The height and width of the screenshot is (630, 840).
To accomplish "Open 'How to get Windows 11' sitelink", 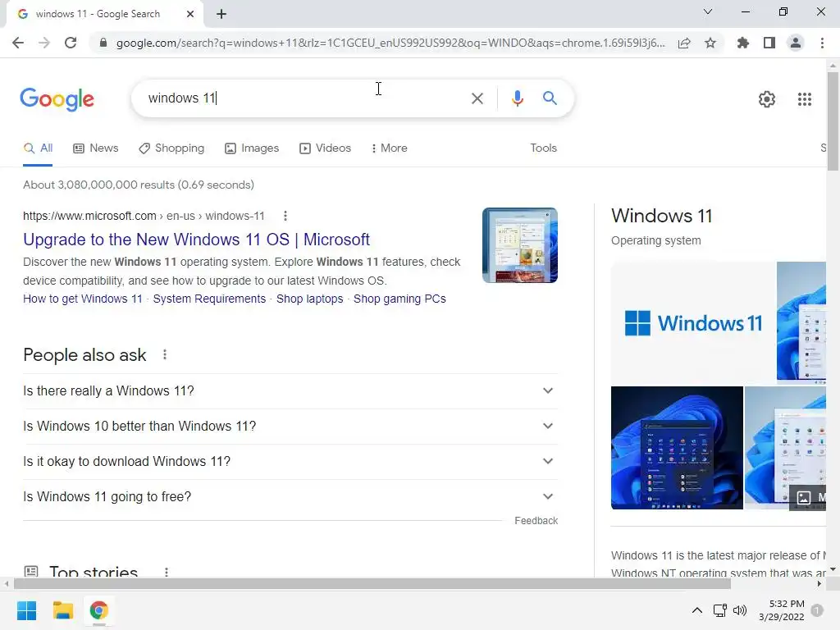I will click(x=83, y=299).
